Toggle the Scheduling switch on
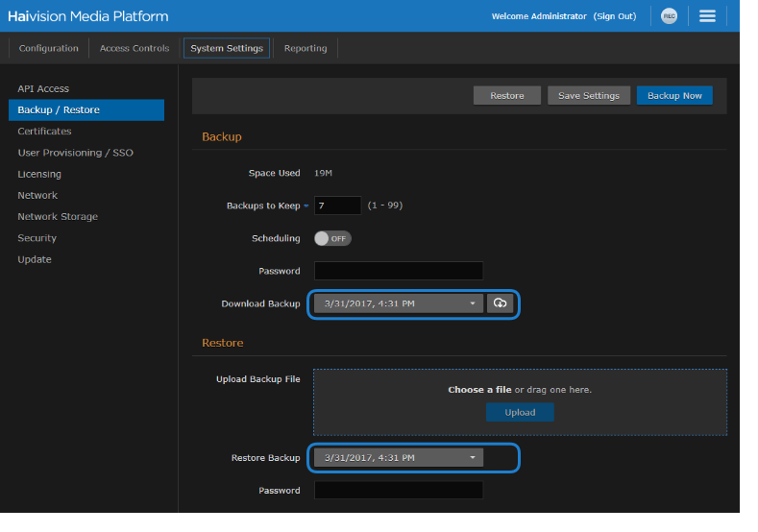Viewport: 758px width, 532px height. click(332, 238)
